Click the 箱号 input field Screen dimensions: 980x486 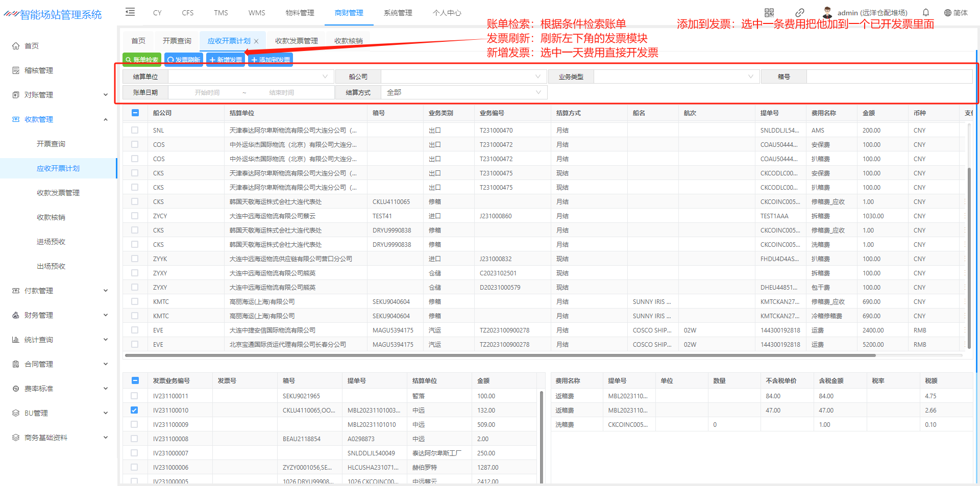point(888,76)
